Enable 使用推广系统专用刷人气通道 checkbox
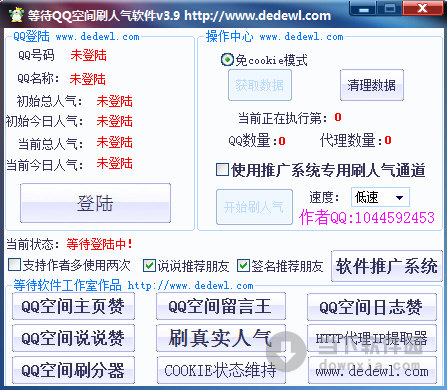The image size is (447, 390). click(x=222, y=170)
